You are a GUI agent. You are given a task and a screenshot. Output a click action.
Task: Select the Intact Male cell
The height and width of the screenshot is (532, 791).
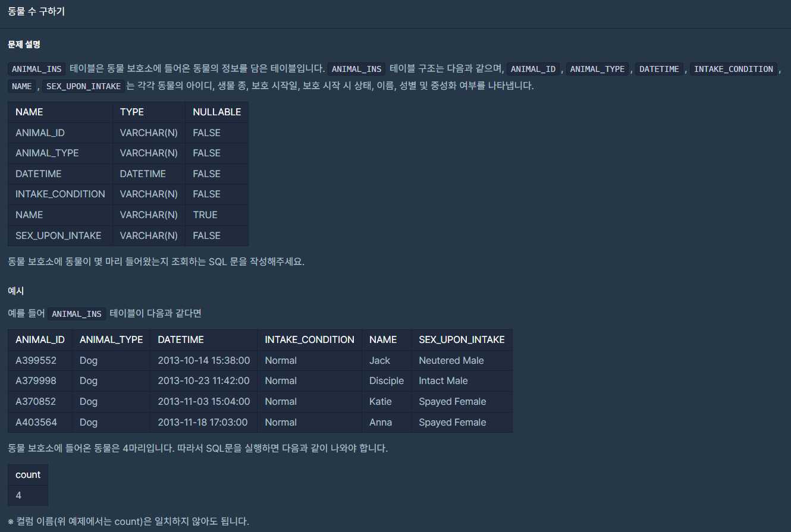pos(443,380)
